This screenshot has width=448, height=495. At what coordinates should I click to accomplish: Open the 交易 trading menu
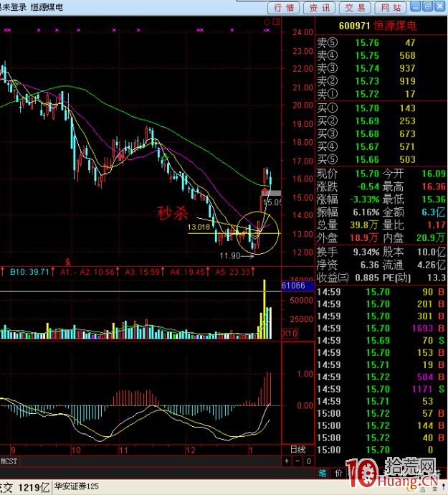(x=355, y=8)
